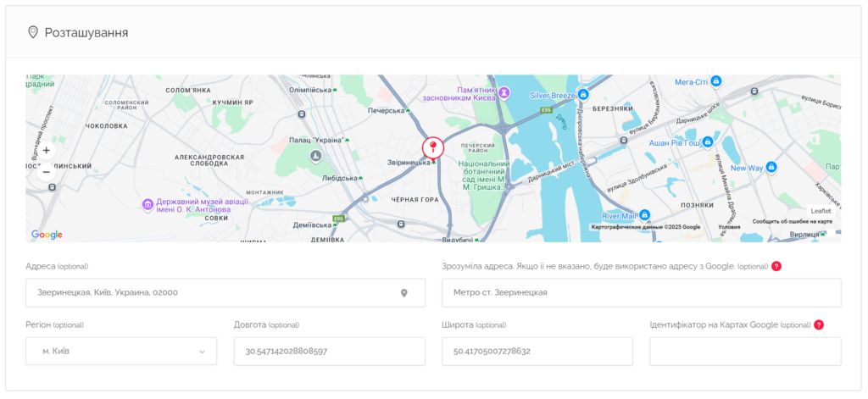The height and width of the screenshot is (399, 868).
Task: Click the grey marker below Палац Україна
Action: click(x=316, y=157)
